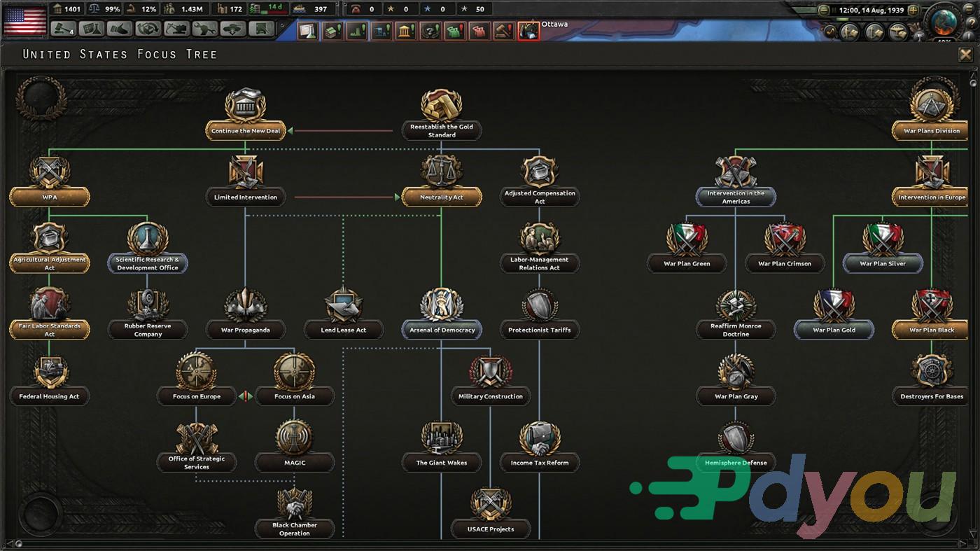Open the Production wrench tab
This screenshot has width=980, height=551.
[x=205, y=29]
